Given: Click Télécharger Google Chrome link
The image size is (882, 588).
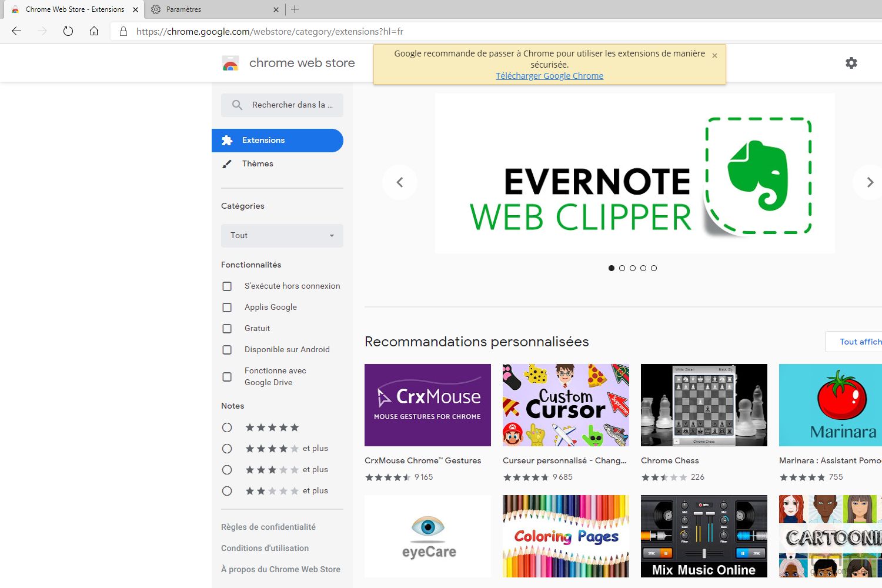Looking at the screenshot, I should click(x=549, y=76).
